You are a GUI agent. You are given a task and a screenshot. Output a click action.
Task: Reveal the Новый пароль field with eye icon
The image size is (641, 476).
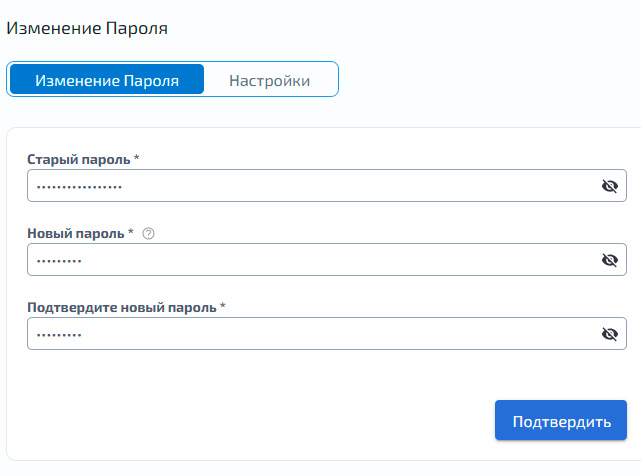[x=609, y=260]
